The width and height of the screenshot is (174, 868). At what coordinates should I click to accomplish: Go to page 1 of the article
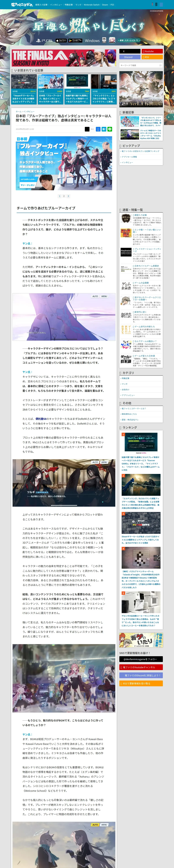pos(59,196)
